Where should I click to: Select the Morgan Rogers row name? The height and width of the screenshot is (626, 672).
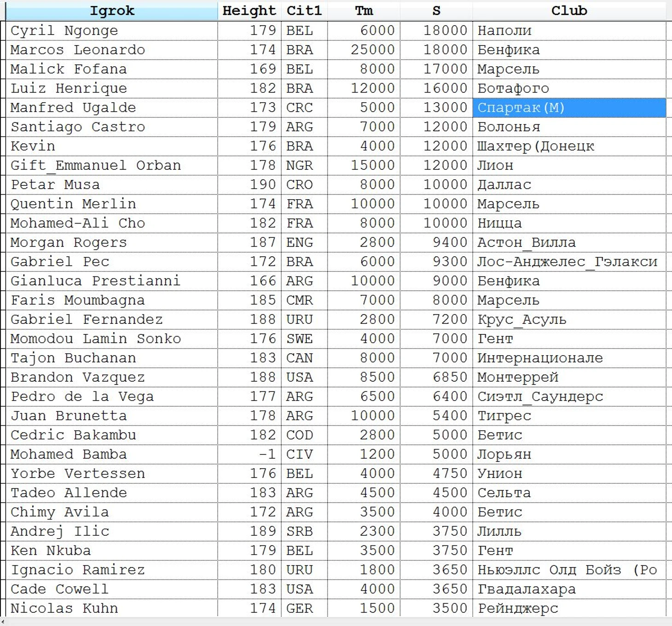point(69,242)
